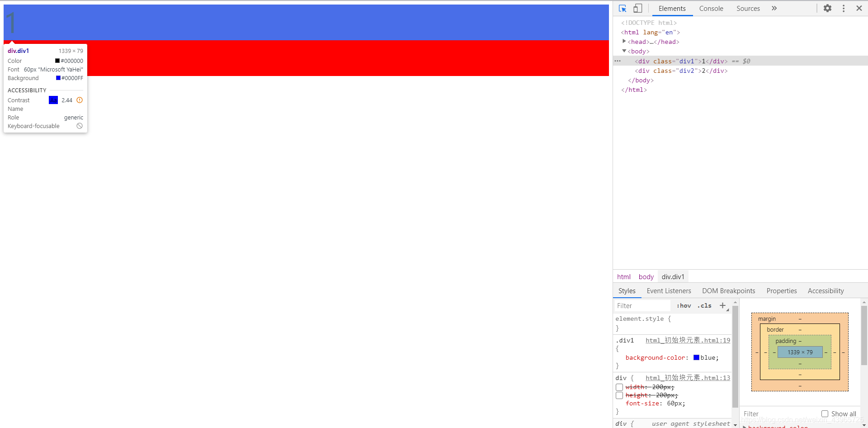Click the #0000FF background swatch in tooltip
The image size is (868, 428).
(x=58, y=78)
